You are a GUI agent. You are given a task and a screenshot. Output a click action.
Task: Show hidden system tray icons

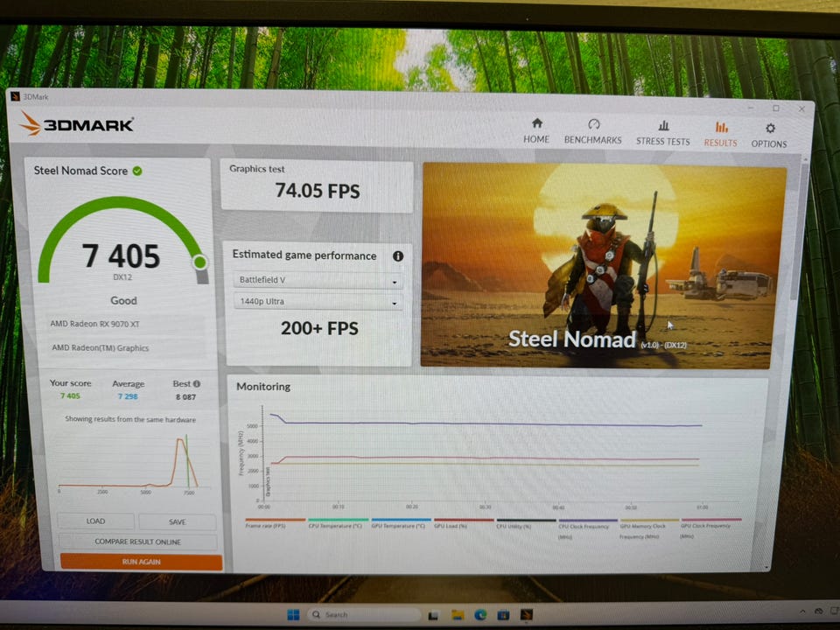click(x=802, y=612)
